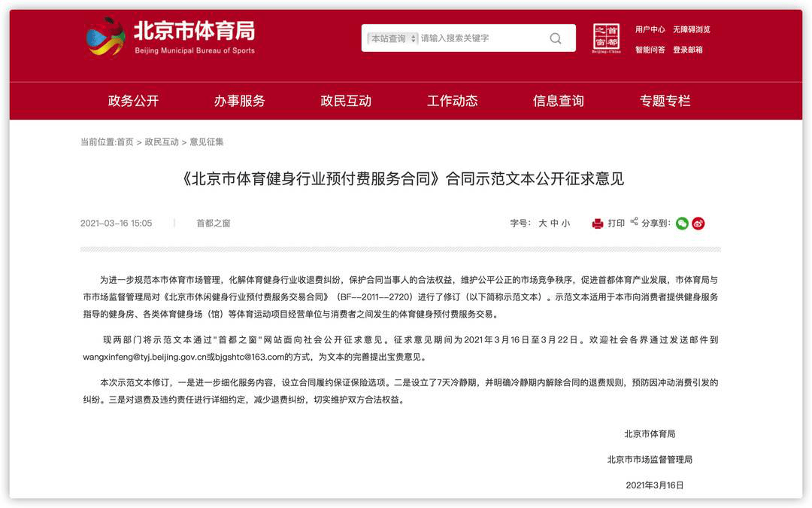Click signature 北京市体育局 at article bottom
Screen dimensions: 812x508
650,434
